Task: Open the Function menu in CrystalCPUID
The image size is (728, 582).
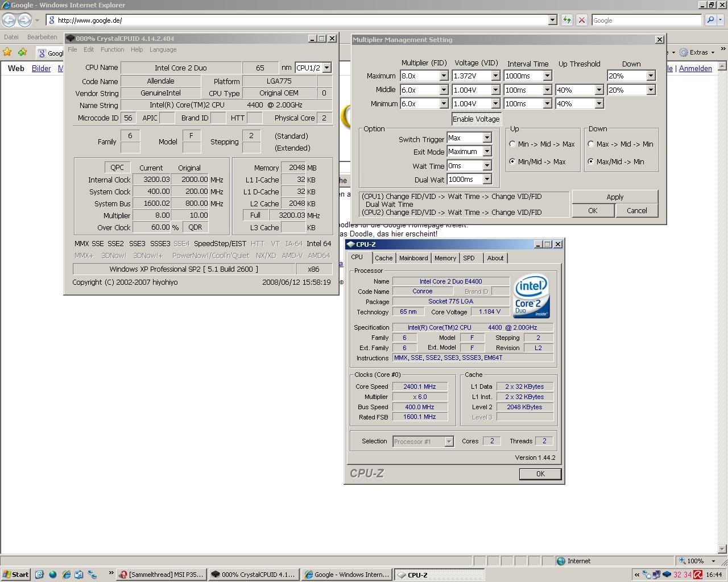Action: click(x=113, y=49)
